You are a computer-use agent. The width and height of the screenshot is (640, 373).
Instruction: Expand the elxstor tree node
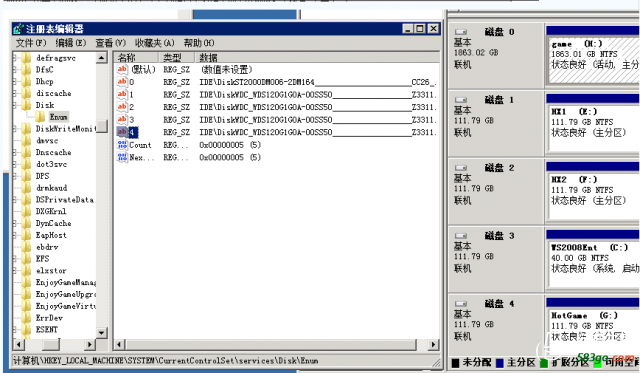coord(15,271)
